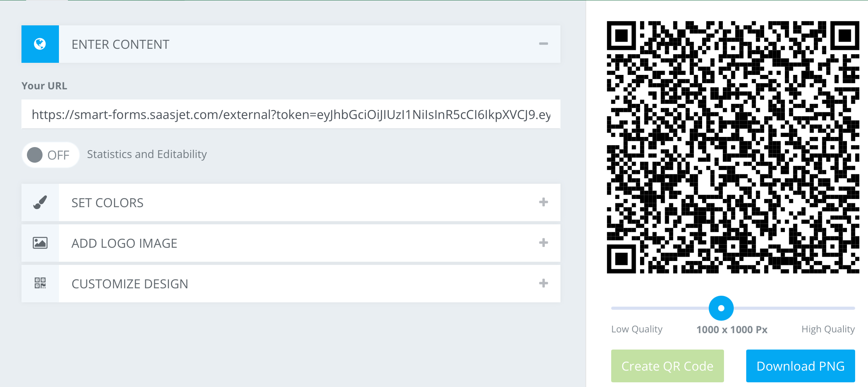Click the quality slider handle
This screenshot has width=868, height=387.
pos(721,308)
